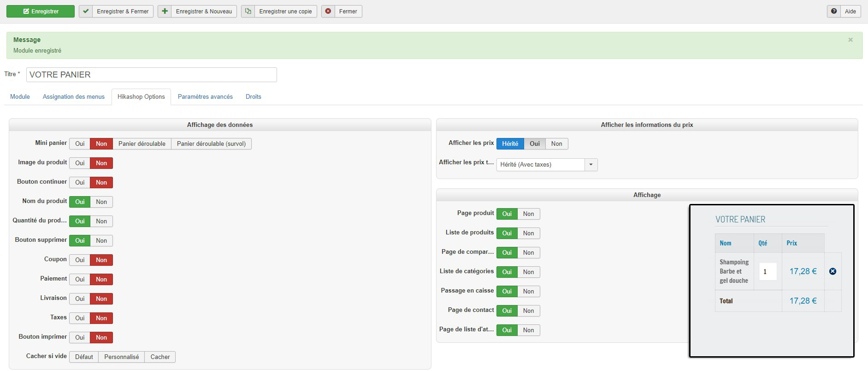Click the Affichage des données section header
The height and width of the screenshot is (371, 868).
click(x=220, y=125)
